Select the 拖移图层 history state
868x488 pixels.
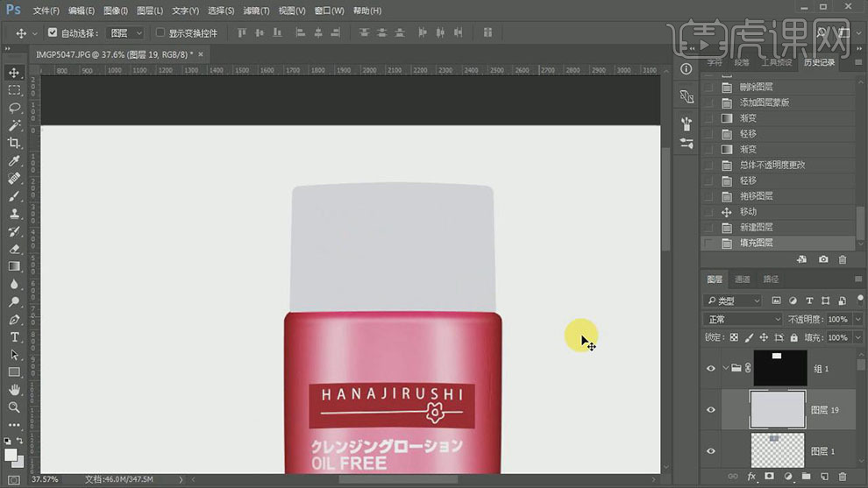(779, 196)
